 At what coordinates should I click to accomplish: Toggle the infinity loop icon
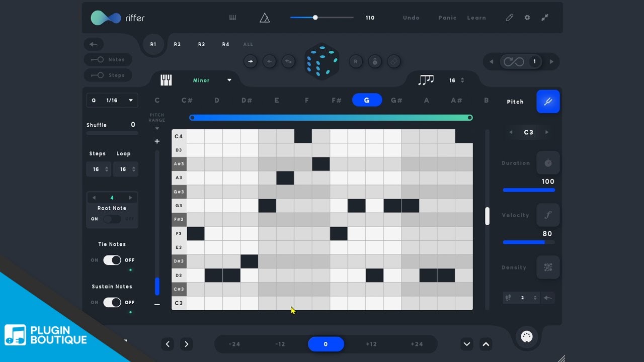(514, 62)
